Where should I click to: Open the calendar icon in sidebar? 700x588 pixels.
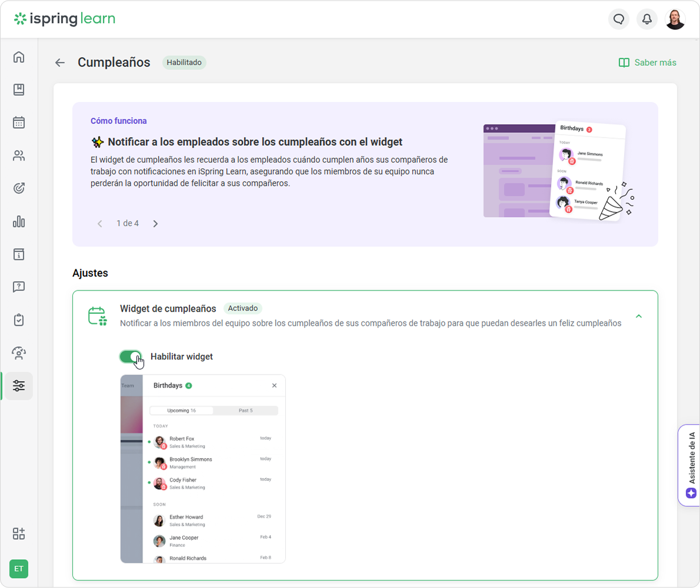click(x=19, y=123)
